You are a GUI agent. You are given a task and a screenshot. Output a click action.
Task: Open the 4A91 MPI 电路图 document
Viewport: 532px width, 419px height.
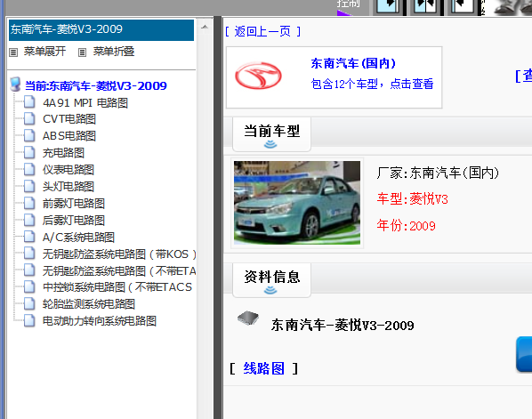coord(85,102)
